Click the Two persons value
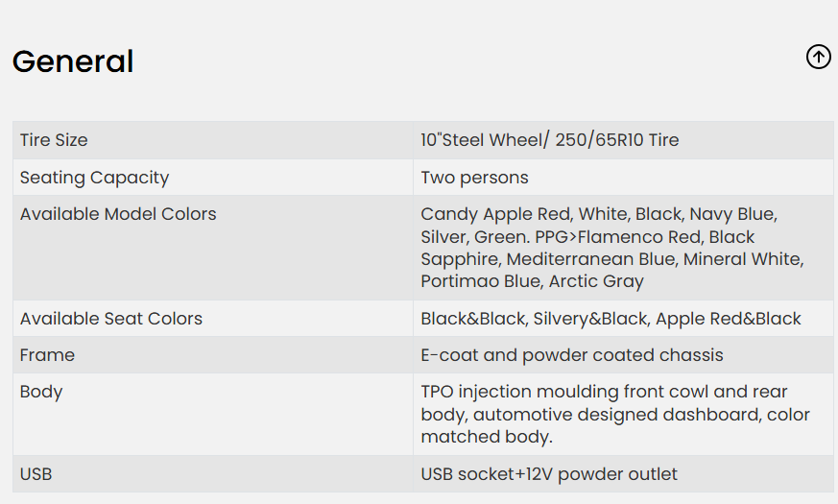The height and width of the screenshot is (504, 838). (x=474, y=178)
